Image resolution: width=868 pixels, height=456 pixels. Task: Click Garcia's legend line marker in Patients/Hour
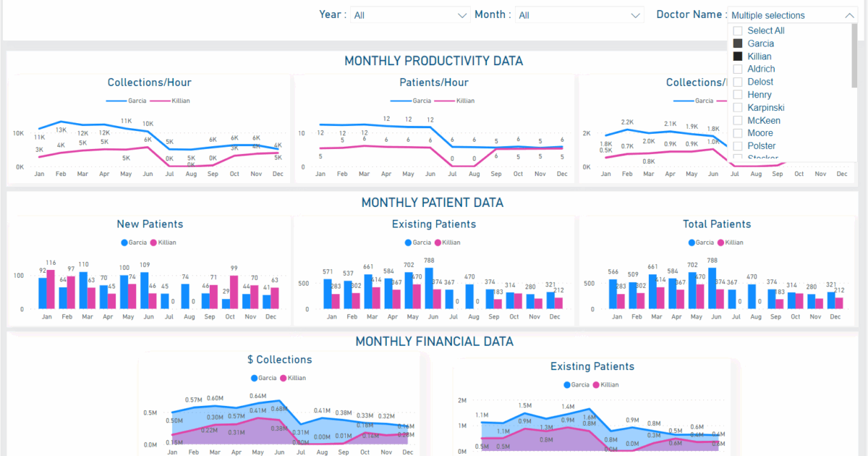coord(401,101)
